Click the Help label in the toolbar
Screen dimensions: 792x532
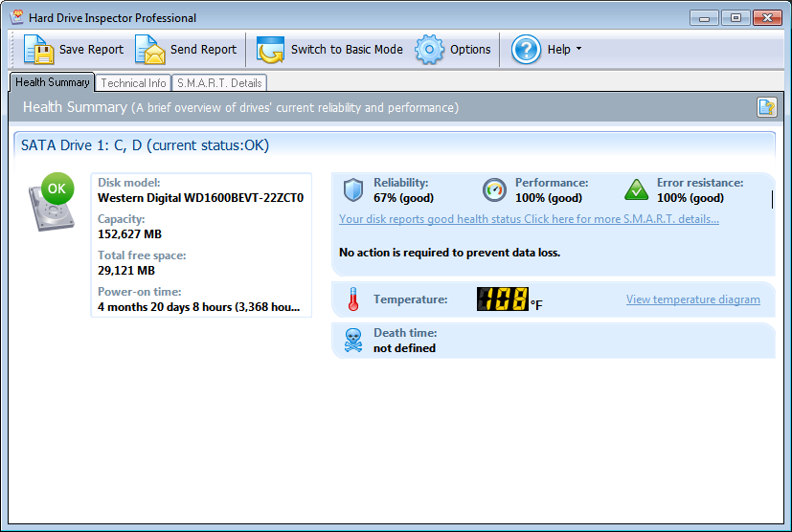[558, 50]
